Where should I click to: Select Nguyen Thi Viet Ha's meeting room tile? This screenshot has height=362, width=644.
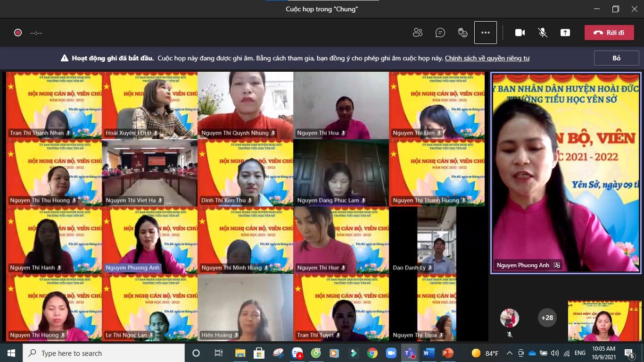[149, 173]
